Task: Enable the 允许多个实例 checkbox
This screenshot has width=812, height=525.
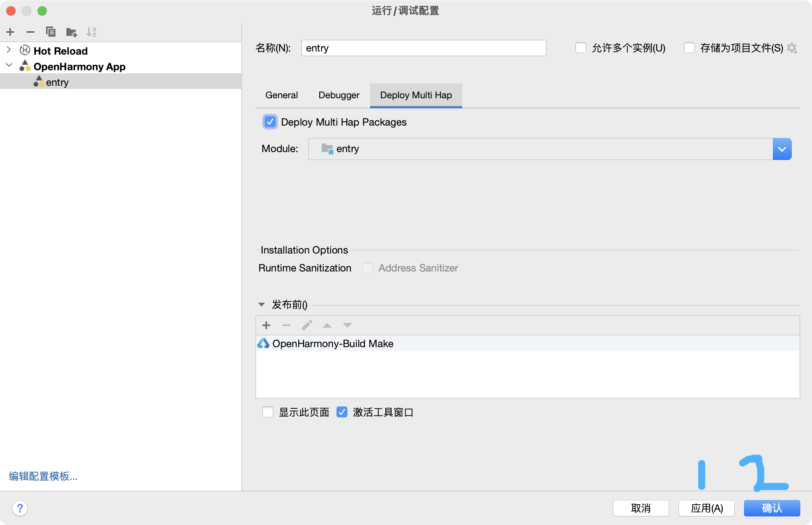Action: pyautogui.click(x=581, y=48)
